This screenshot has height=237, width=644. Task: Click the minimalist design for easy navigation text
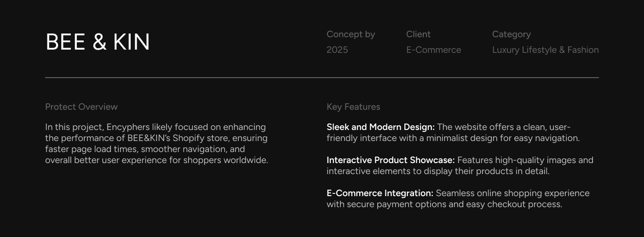coord(503,138)
